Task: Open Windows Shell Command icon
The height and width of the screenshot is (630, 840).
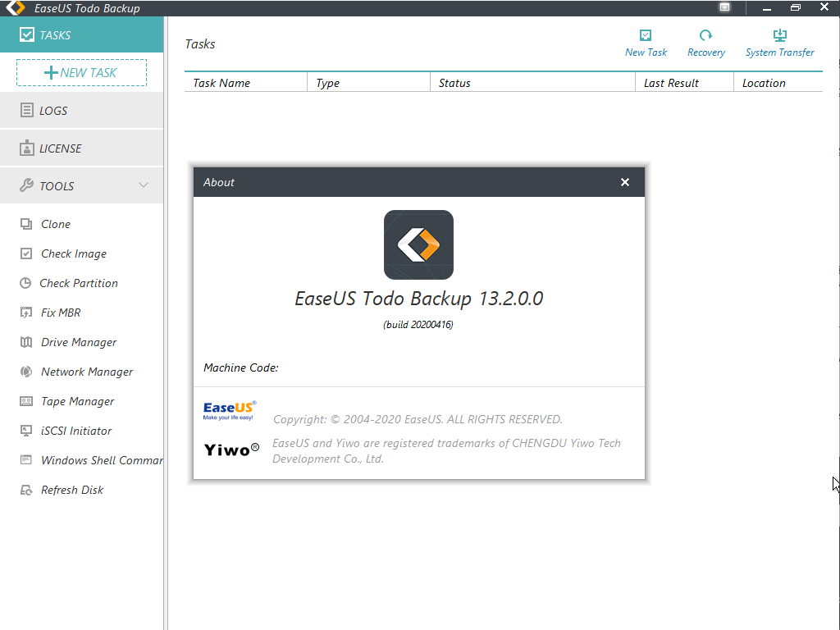Action: pos(25,459)
